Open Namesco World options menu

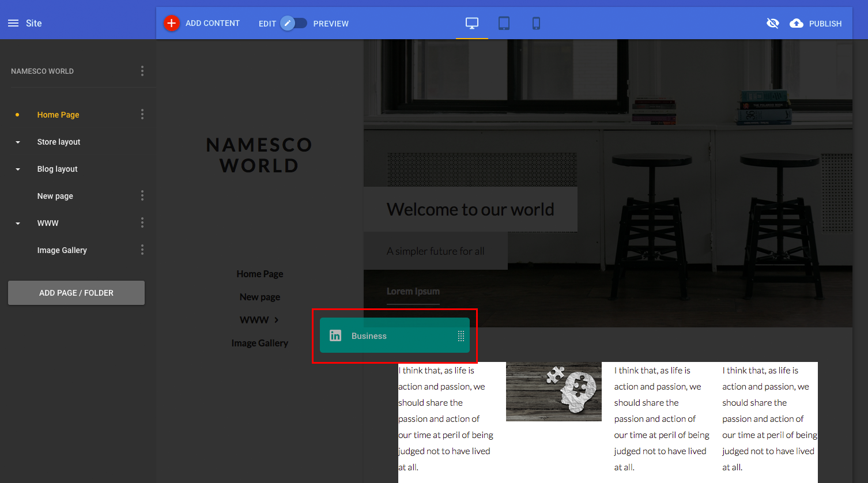142,71
